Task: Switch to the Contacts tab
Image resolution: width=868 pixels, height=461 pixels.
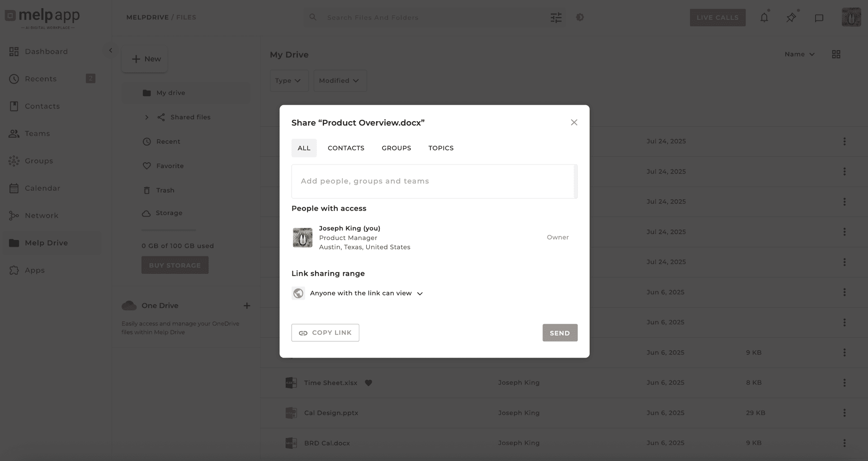Action: [346, 148]
